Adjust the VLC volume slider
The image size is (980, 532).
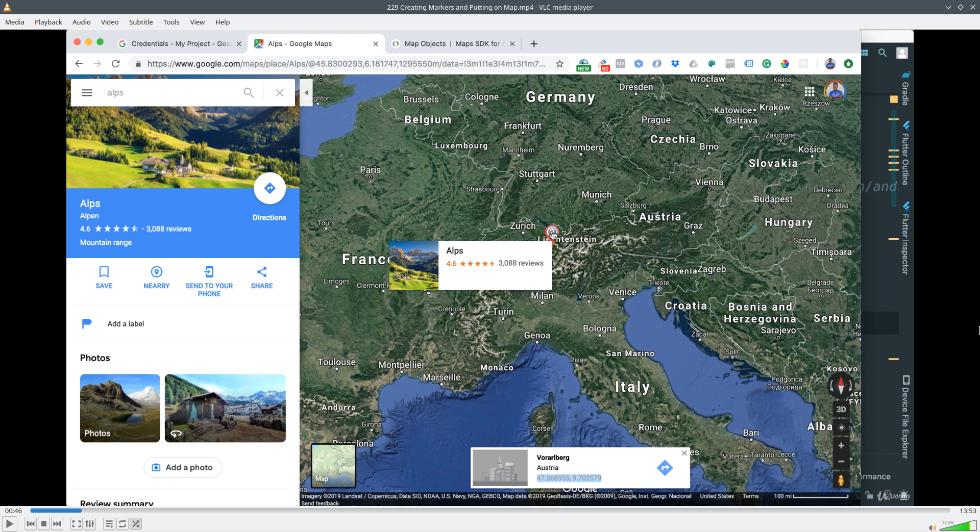958,526
